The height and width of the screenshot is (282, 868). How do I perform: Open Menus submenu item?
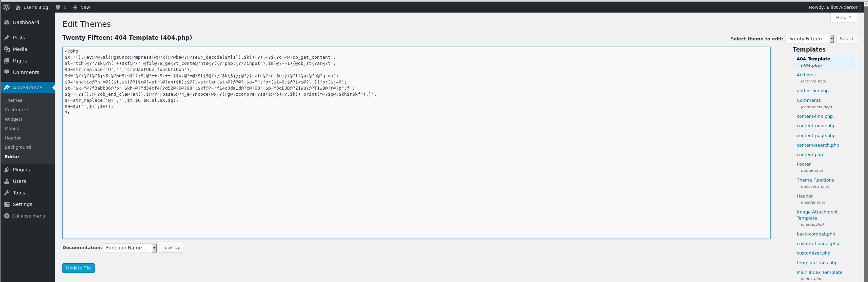(12, 129)
